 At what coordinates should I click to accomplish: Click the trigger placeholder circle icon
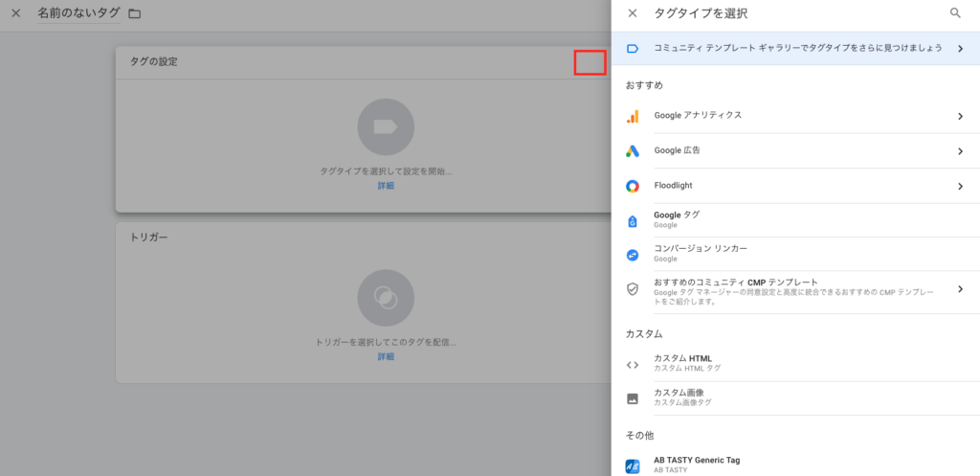pos(386,298)
